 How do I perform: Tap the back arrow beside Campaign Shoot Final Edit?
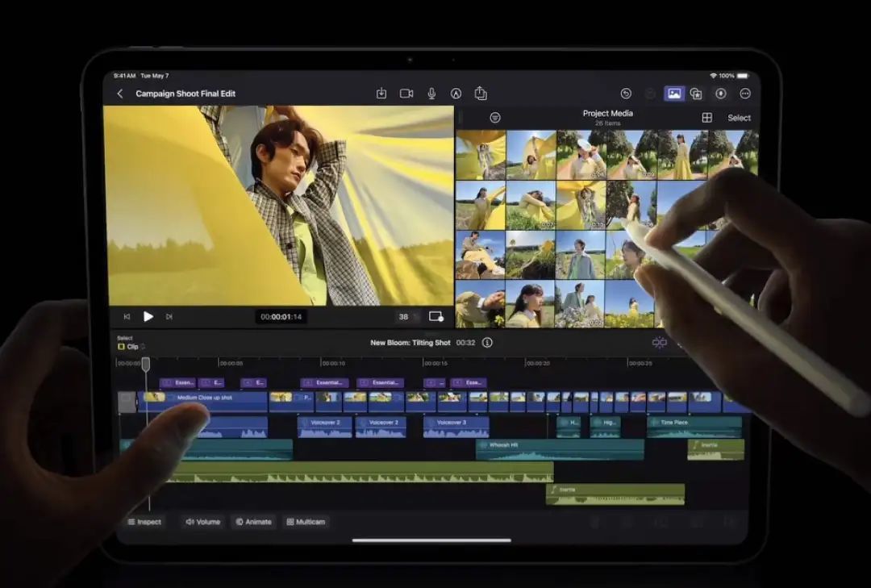point(120,94)
